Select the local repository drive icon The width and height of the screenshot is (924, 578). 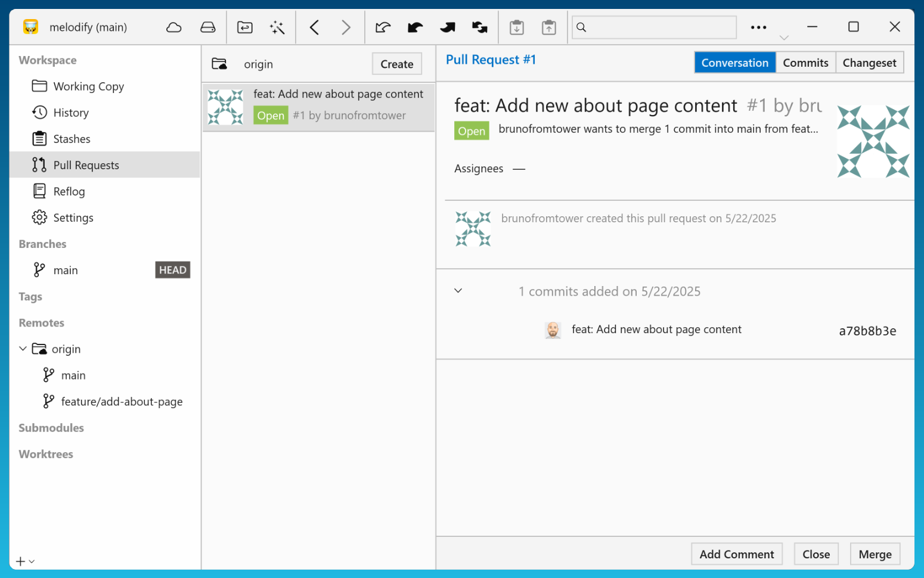[207, 27]
